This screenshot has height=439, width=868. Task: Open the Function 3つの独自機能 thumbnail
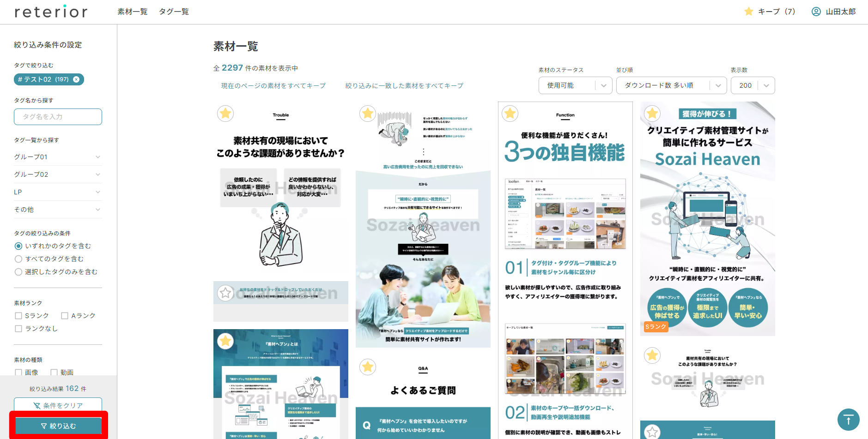point(565,270)
